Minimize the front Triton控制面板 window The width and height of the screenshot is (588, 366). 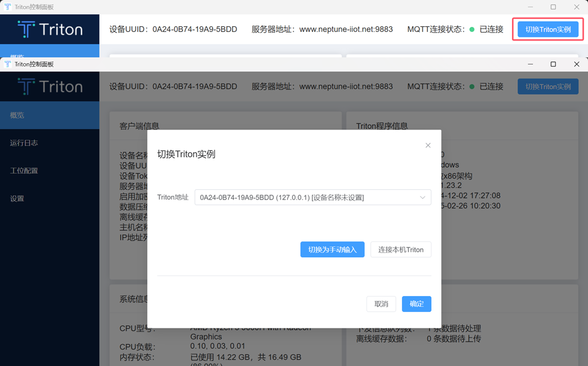pyautogui.click(x=530, y=64)
